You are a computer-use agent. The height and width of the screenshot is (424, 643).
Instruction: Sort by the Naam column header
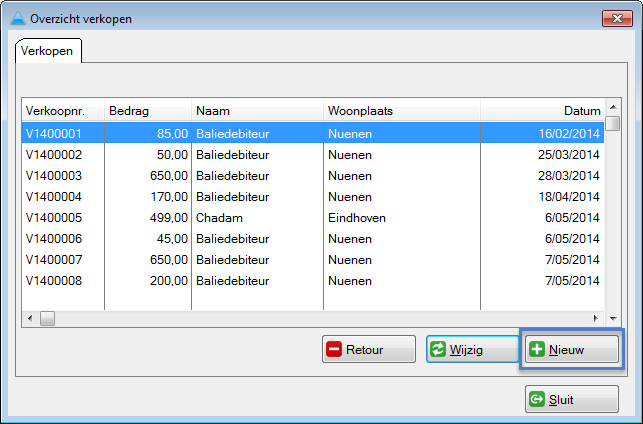tap(256, 110)
